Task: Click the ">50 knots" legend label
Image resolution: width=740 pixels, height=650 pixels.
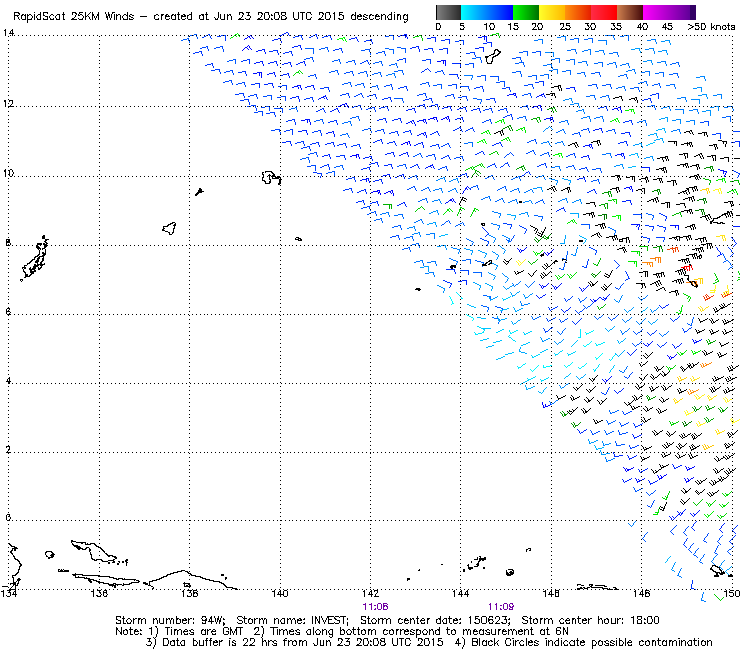Action: (x=711, y=26)
